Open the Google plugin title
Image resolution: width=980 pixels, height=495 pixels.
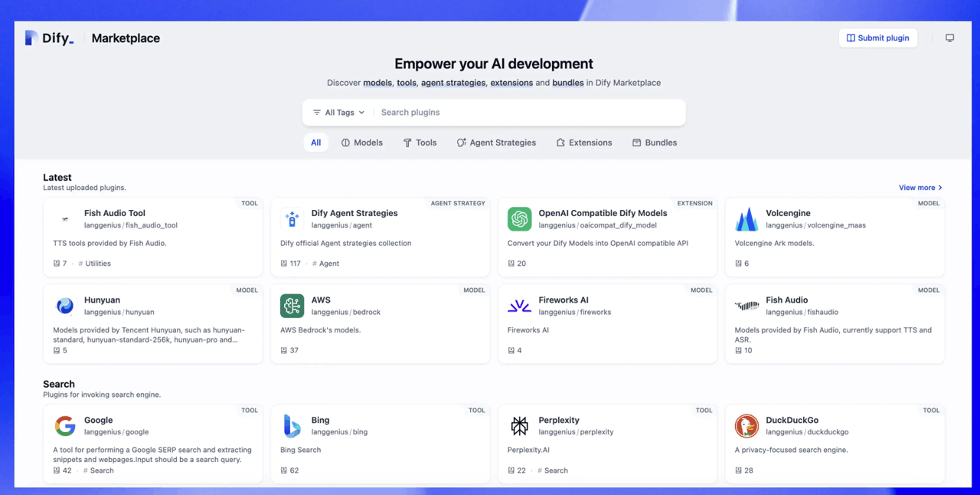tap(98, 420)
